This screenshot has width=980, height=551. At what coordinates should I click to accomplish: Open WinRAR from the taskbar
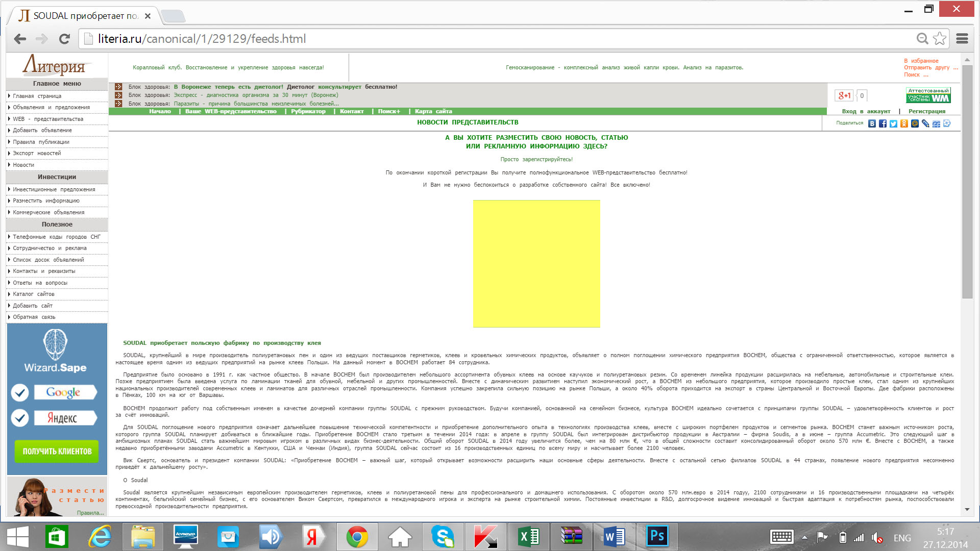(x=572, y=537)
